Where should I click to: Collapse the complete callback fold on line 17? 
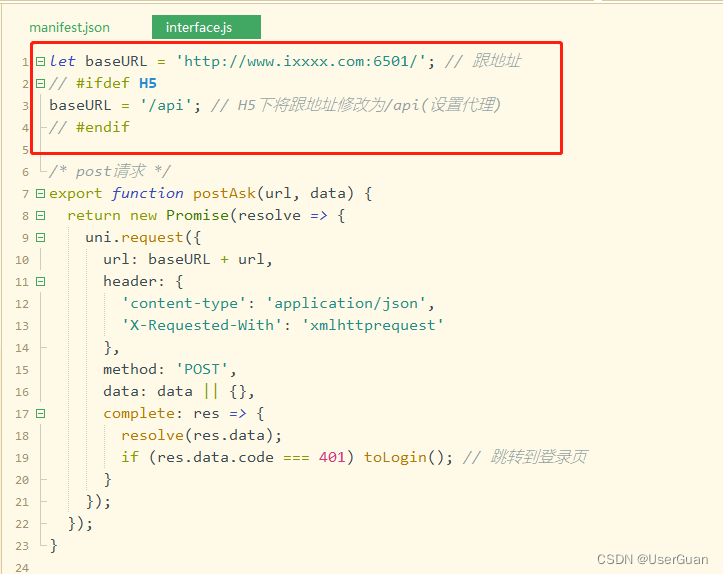[x=41, y=414]
